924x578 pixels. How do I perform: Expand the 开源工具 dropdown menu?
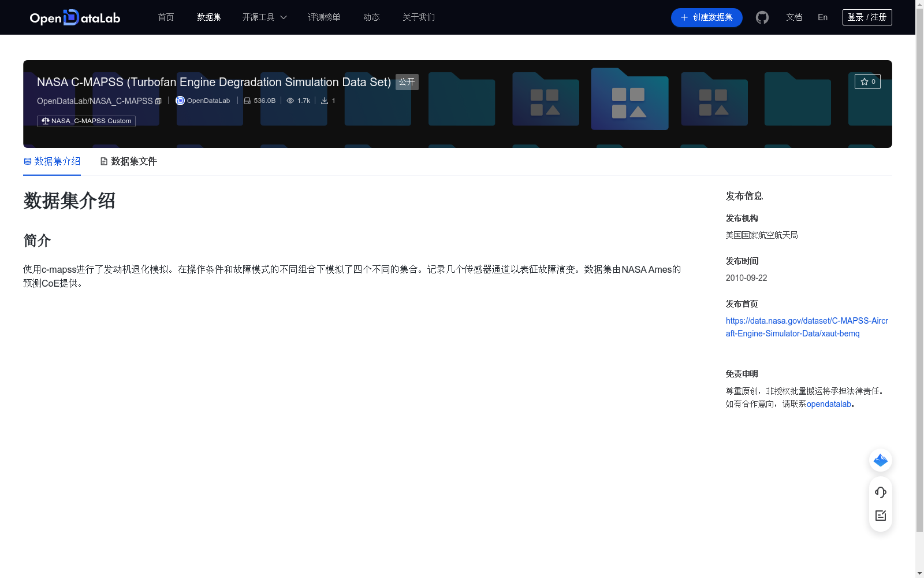(264, 17)
